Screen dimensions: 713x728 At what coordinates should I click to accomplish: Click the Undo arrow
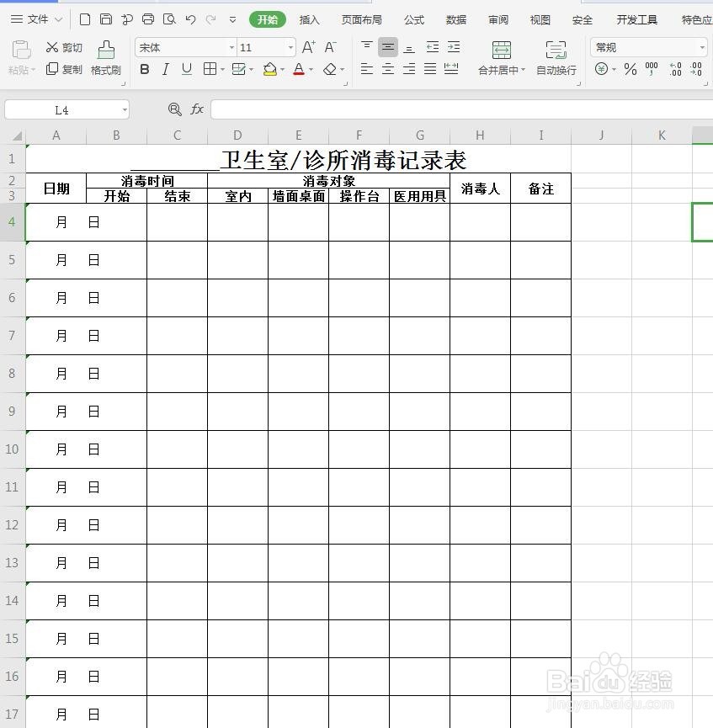(x=190, y=19)
